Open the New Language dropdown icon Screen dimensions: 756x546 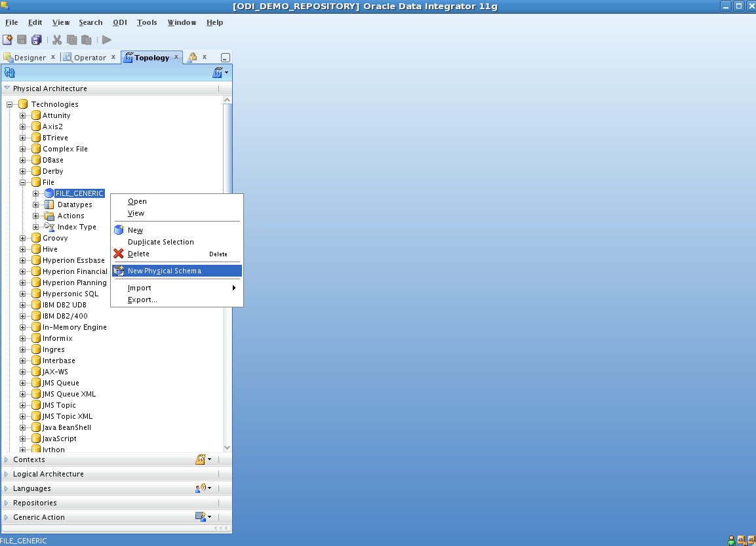pos(203,488)
